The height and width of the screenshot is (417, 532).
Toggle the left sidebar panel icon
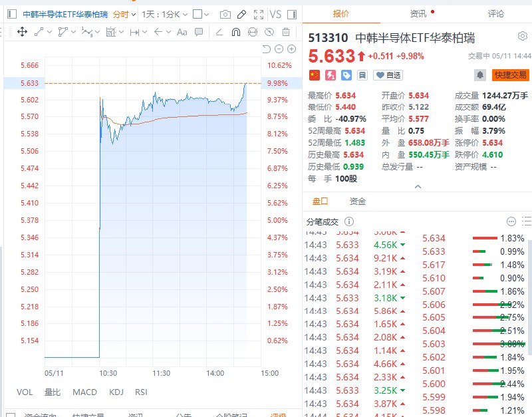12,14
